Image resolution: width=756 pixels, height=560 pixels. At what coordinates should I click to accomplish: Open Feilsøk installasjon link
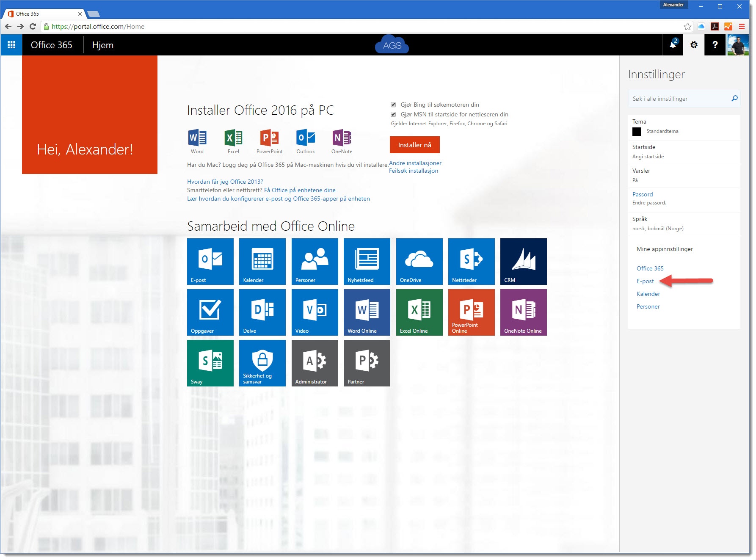414,171
